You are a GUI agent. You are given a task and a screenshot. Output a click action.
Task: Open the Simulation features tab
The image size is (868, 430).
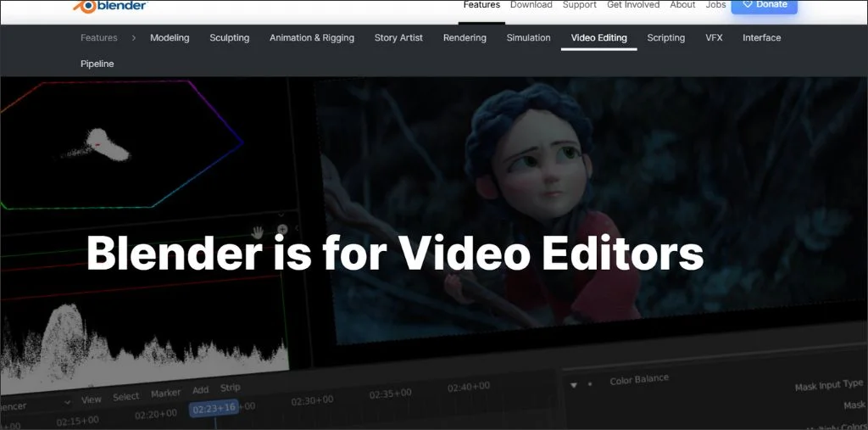coord(528,37)
